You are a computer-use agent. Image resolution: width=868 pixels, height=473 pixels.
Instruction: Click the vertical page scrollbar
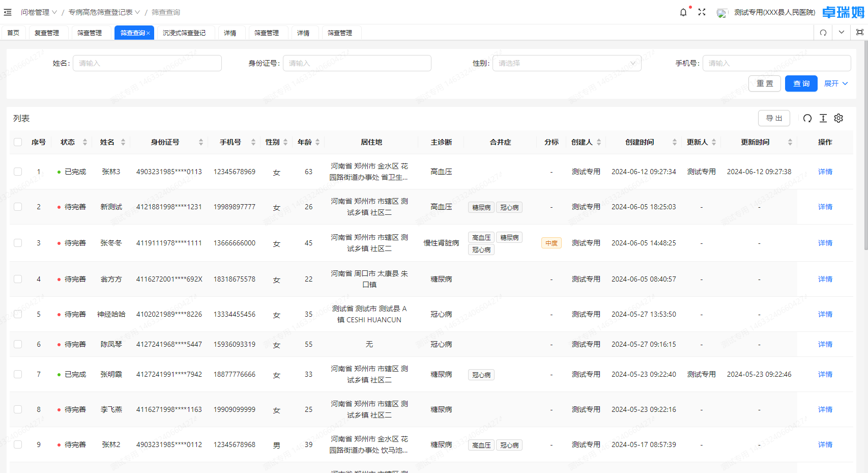pos(865,146)
